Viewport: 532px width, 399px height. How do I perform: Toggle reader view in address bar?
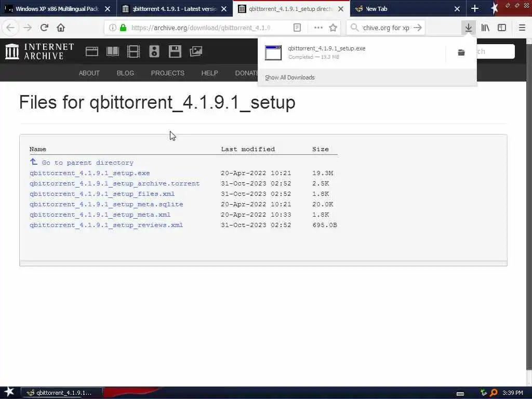click(297, 28)
